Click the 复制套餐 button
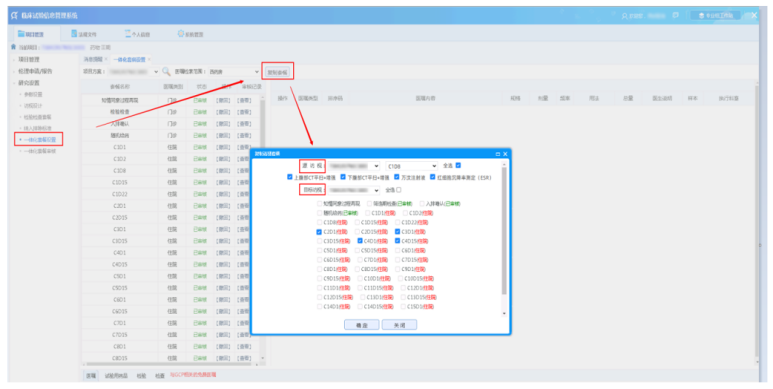Viewport: 773px width, 389px height. coord(278,72)
